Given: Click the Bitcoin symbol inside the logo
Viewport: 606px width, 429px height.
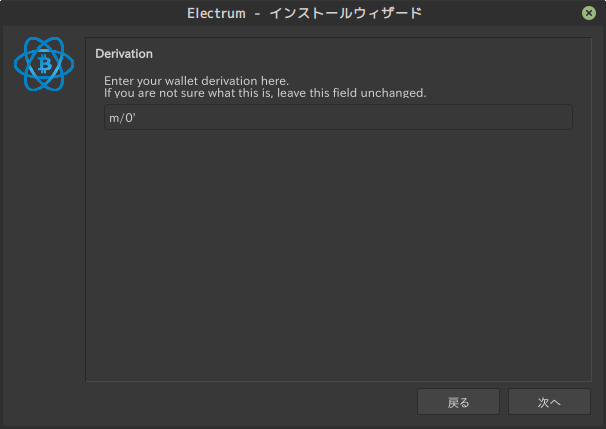Looking at the screenshot, I should tap(44, 66).
